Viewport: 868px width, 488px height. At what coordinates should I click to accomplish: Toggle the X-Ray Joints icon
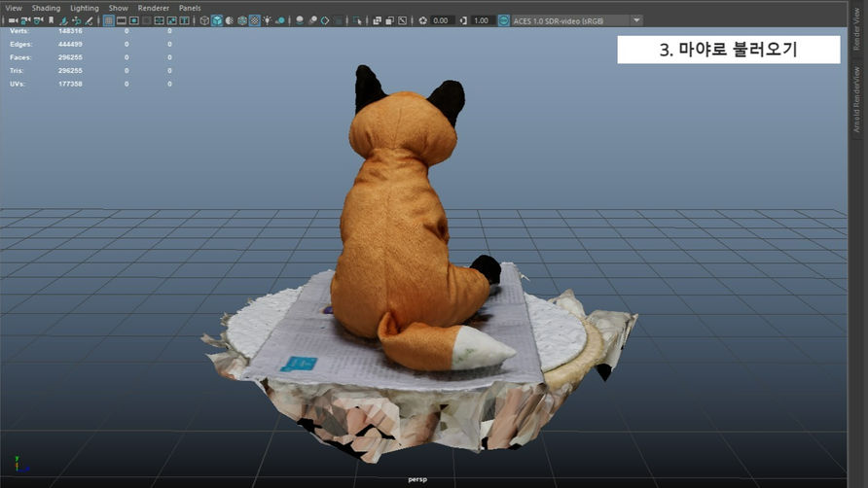coord(403,20)
